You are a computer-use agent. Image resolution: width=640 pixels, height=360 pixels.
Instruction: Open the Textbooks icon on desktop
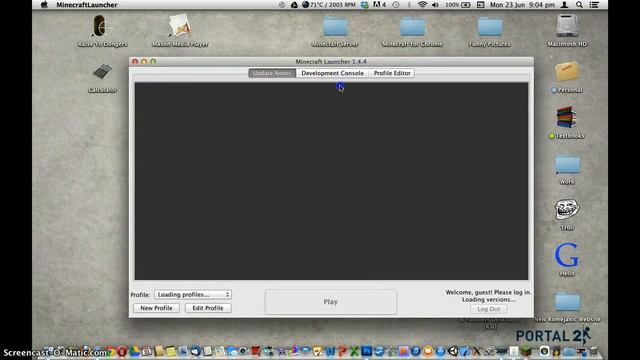click(x=567, y=118)
